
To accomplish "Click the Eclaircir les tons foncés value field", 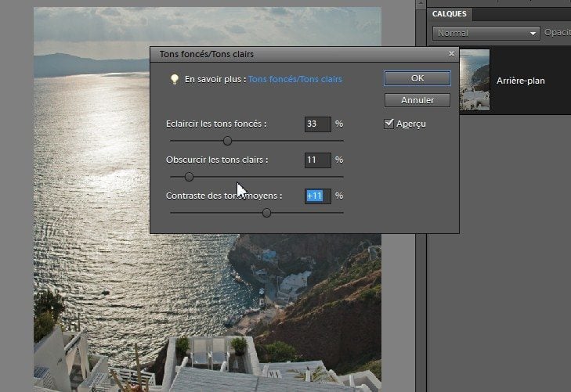I will click(317, 124).
